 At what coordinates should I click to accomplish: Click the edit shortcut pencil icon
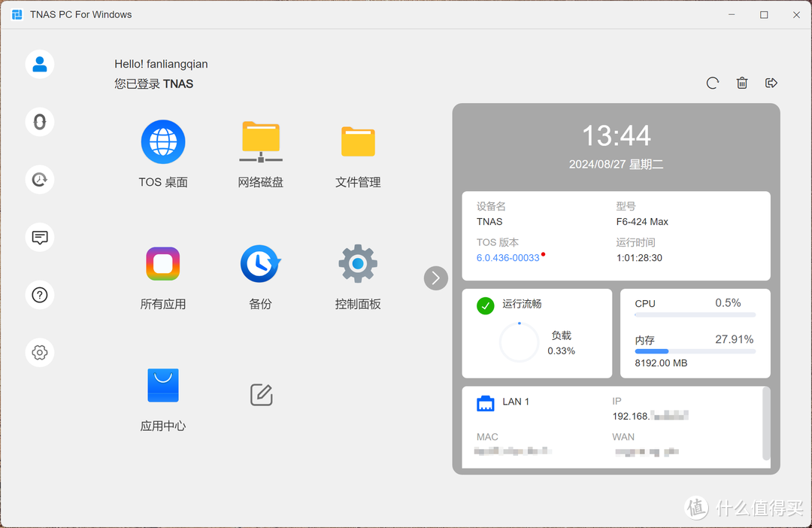coord(260,394)
